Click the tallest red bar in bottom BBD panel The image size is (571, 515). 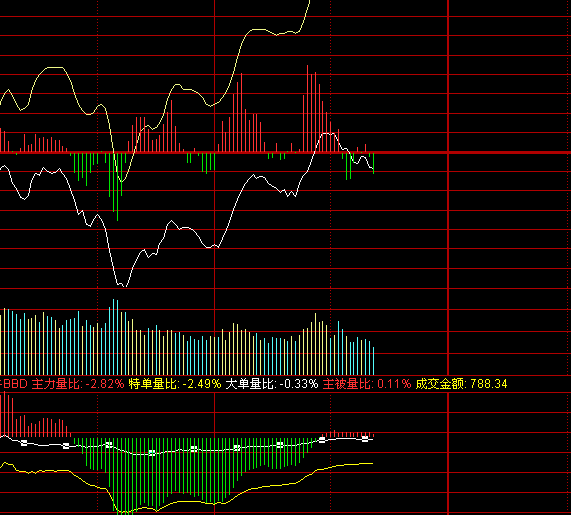click(4, 414)
